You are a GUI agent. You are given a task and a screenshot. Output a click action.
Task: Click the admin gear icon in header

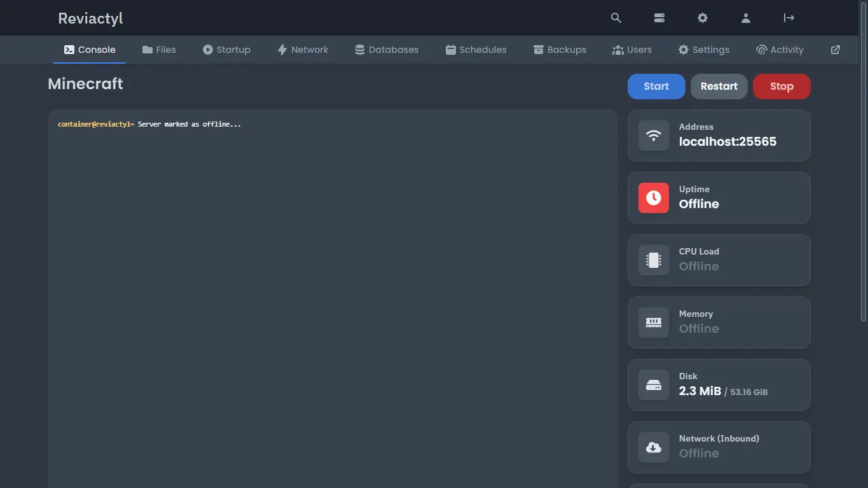click(703, 18)
